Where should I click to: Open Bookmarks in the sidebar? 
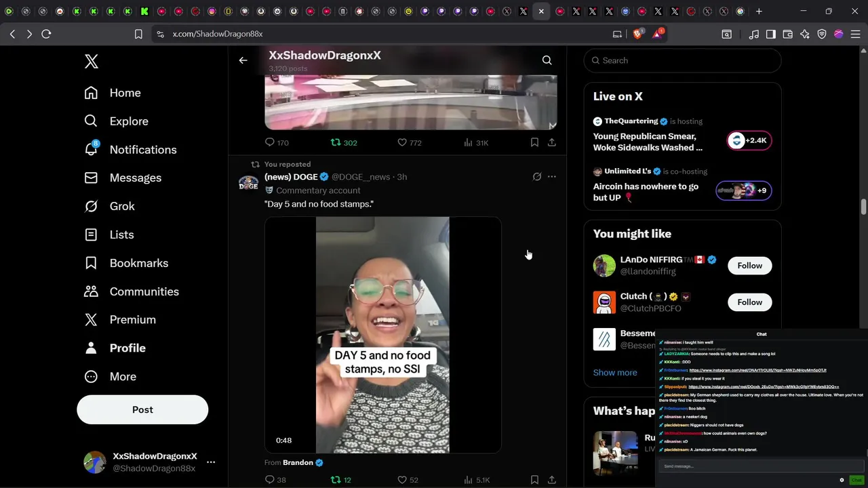(x=126, y=263)
